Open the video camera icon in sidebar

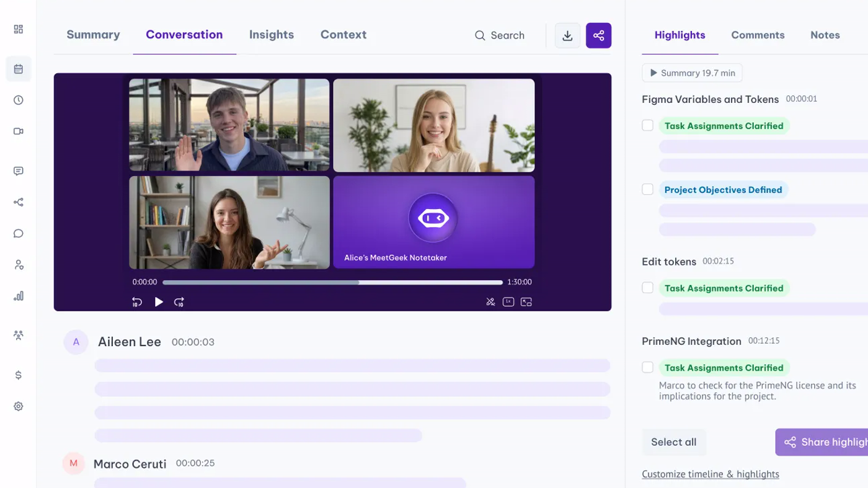pos(19,131)
